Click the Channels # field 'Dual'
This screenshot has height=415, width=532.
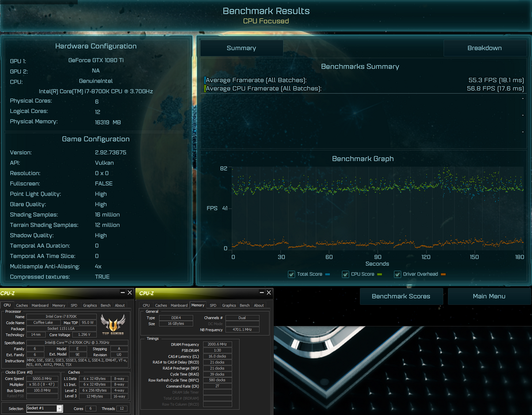point(242,318)
